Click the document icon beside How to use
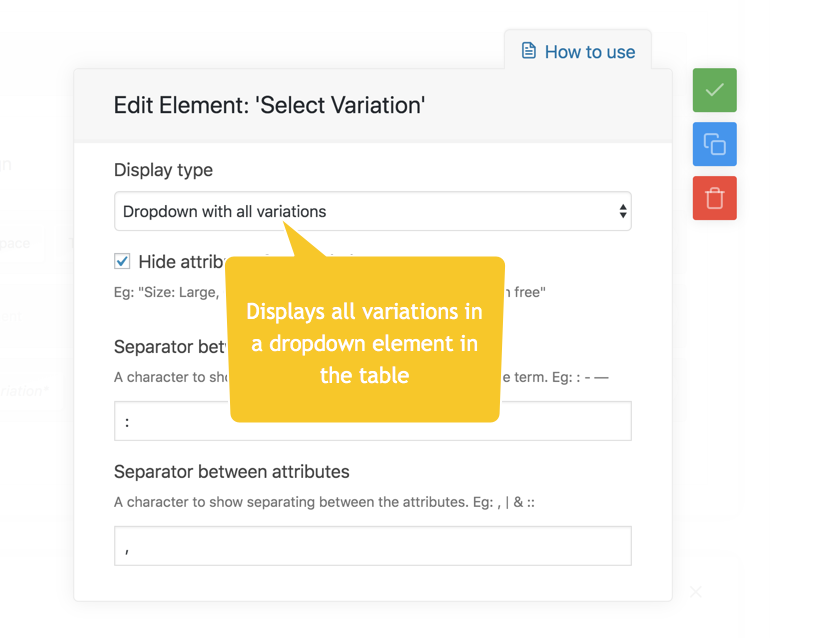 coord(528,51)
